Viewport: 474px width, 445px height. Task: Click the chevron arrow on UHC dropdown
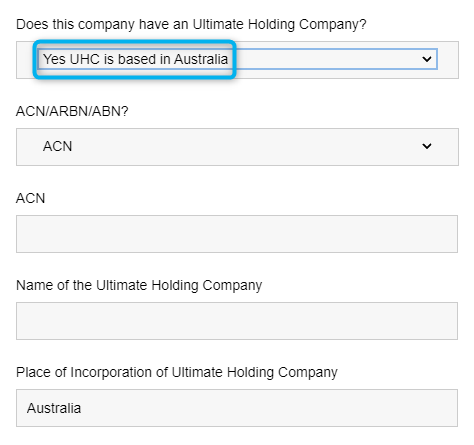pos(427,59)
